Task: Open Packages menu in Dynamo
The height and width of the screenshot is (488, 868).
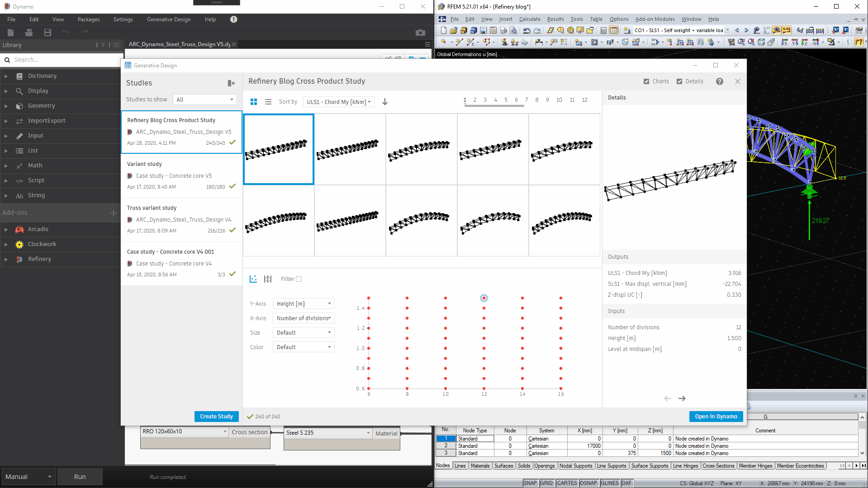Action: 89,19
